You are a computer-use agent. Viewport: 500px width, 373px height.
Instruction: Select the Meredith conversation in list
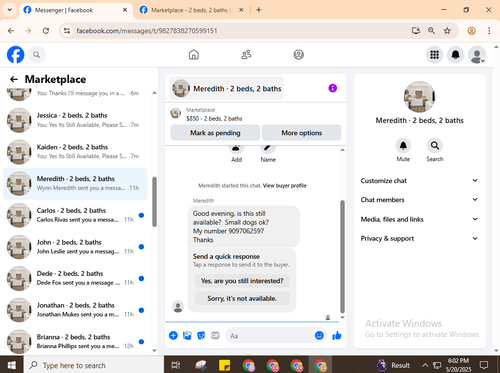coord(75,183)
